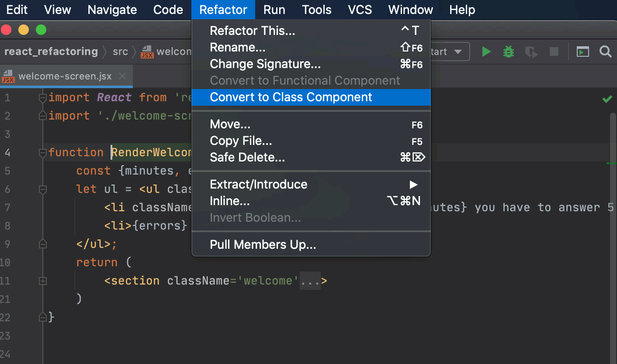This screenshot has width=617, height=364.
Task: Open the Run menu in the menu bar
Action: pos(274,10)
